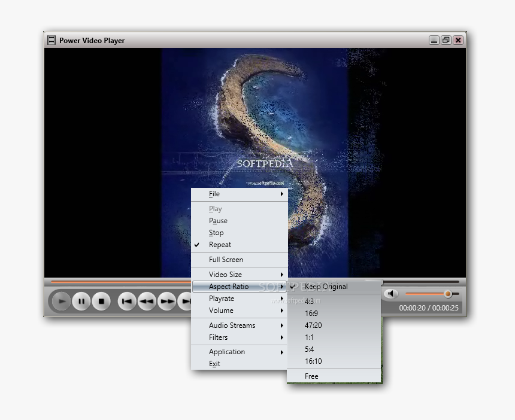Rewind with the double-left-arrow button
This screenshot has width=515, height=420.
(x=147, y=301)
